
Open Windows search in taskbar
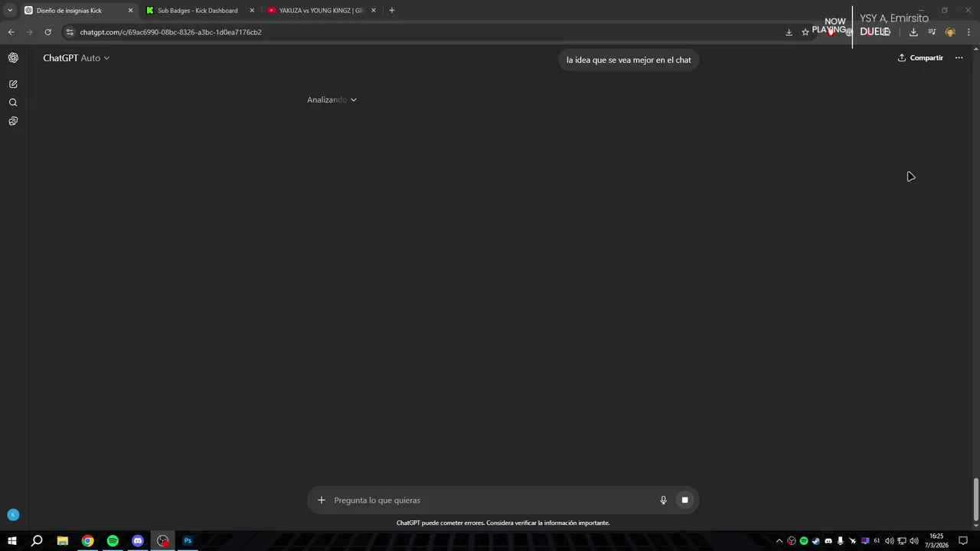[37, 541]
